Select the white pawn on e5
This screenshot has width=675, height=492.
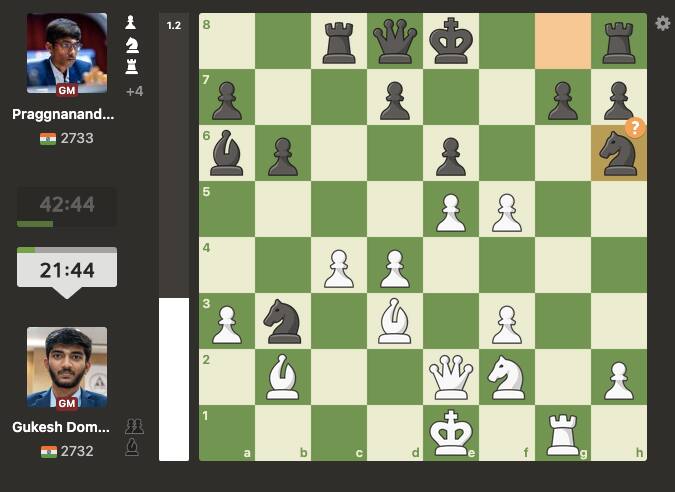coord(451,213)
